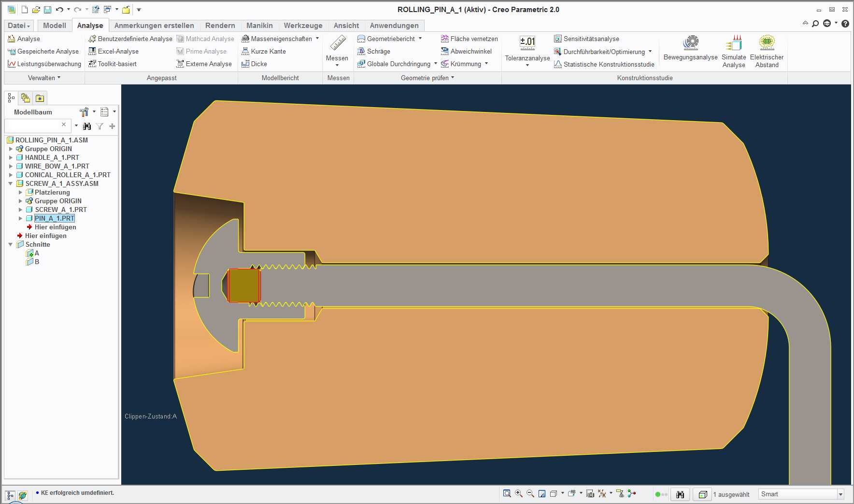Switch to the Modell ribbon tab

pyautogui.click(x=55, y=25)
